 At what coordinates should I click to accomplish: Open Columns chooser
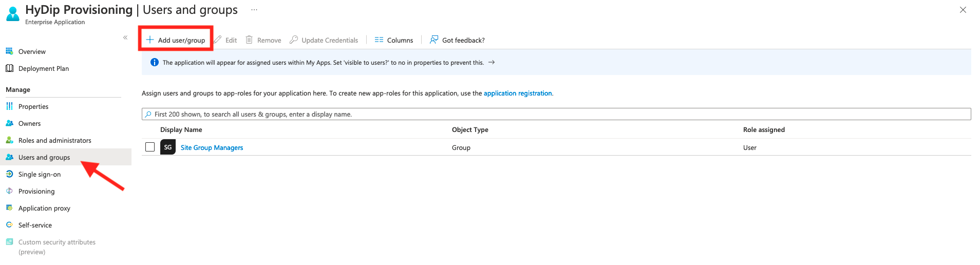pyautogui.click(x=400, y=40)
